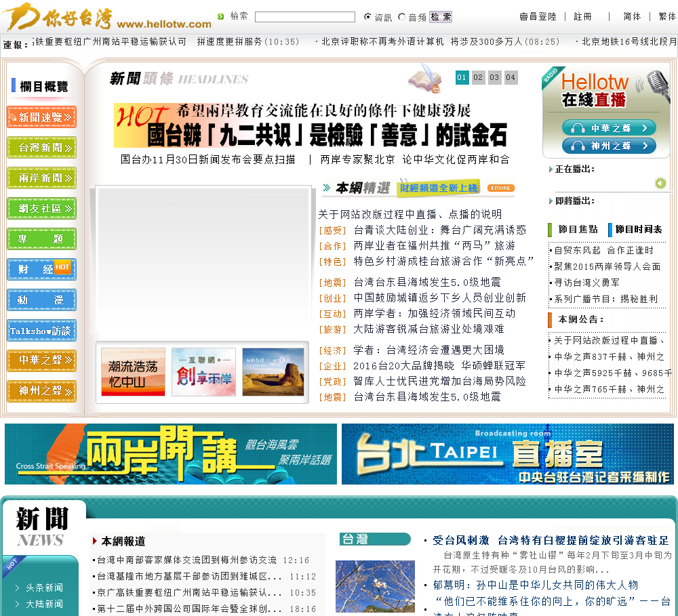
Task: Open 中華之聲 sidebar menu item
Action: pos(41,361)
